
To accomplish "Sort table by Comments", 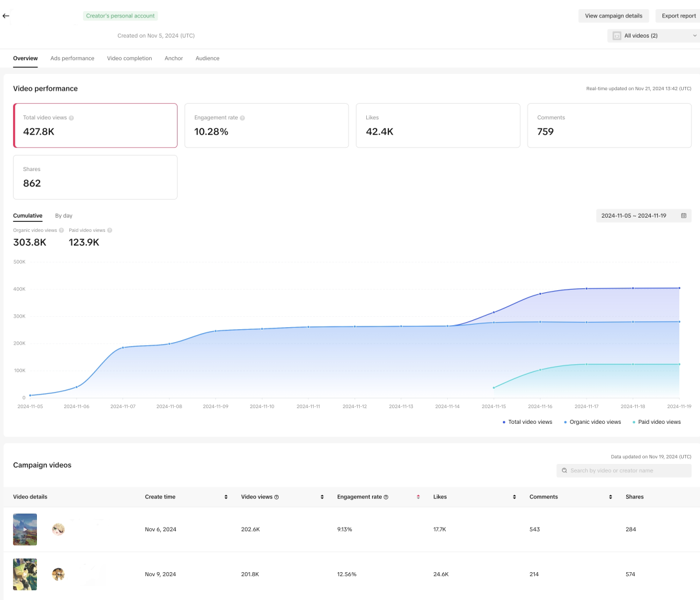I will [x=611, y=497].
